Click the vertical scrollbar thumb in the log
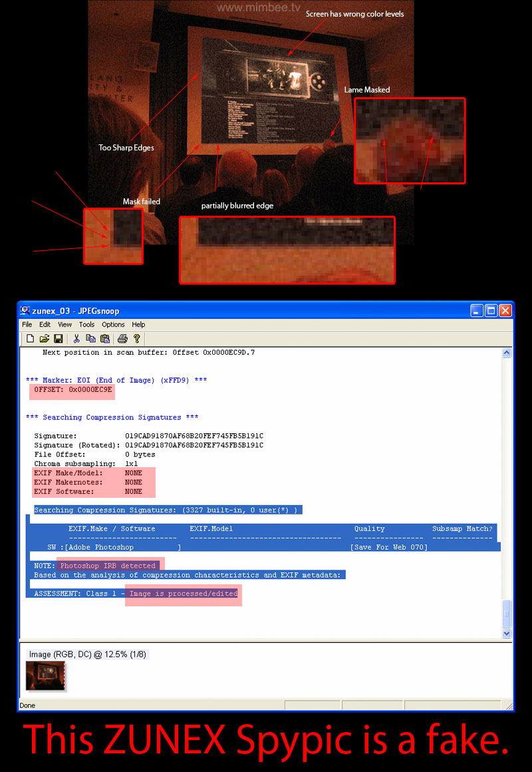The height and width of the screenshot is (772, 532). (x=507, y=614)
